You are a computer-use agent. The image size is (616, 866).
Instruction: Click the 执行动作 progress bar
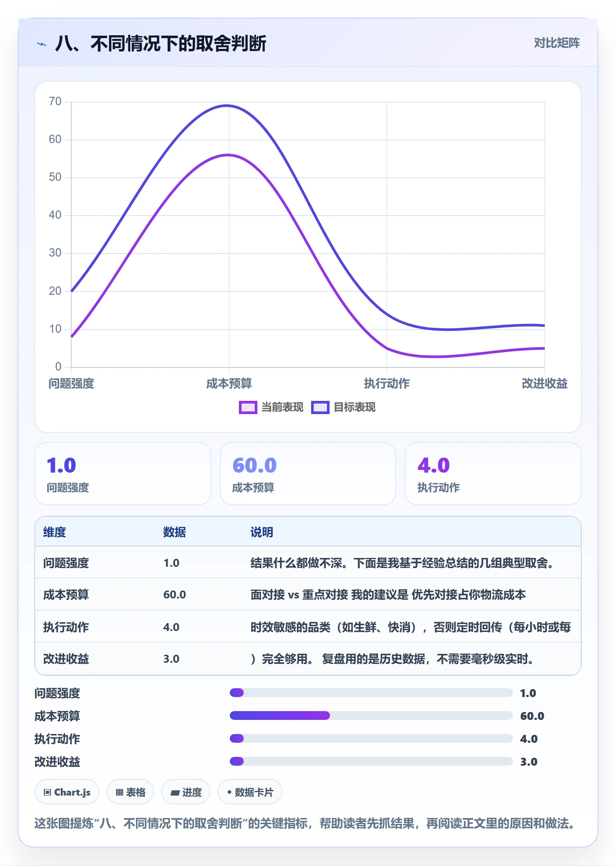coord(371,738)
